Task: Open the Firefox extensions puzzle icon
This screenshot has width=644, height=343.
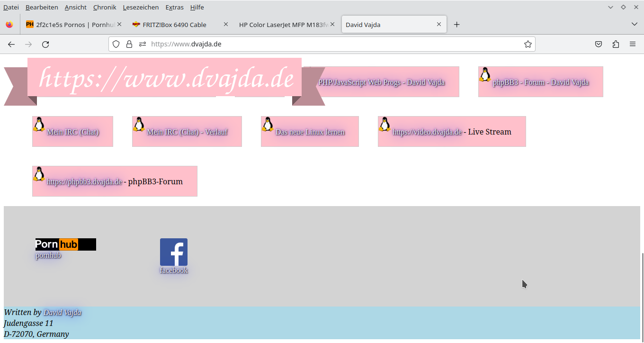Action: 616,44
